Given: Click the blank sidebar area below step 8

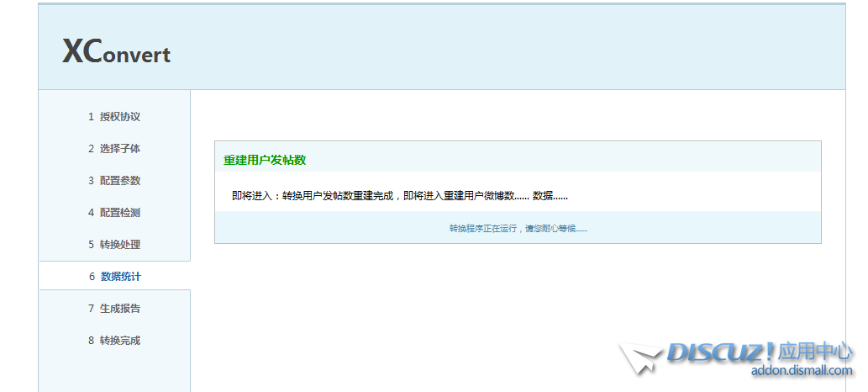Looking at the screenshot, I should point(114,372).
